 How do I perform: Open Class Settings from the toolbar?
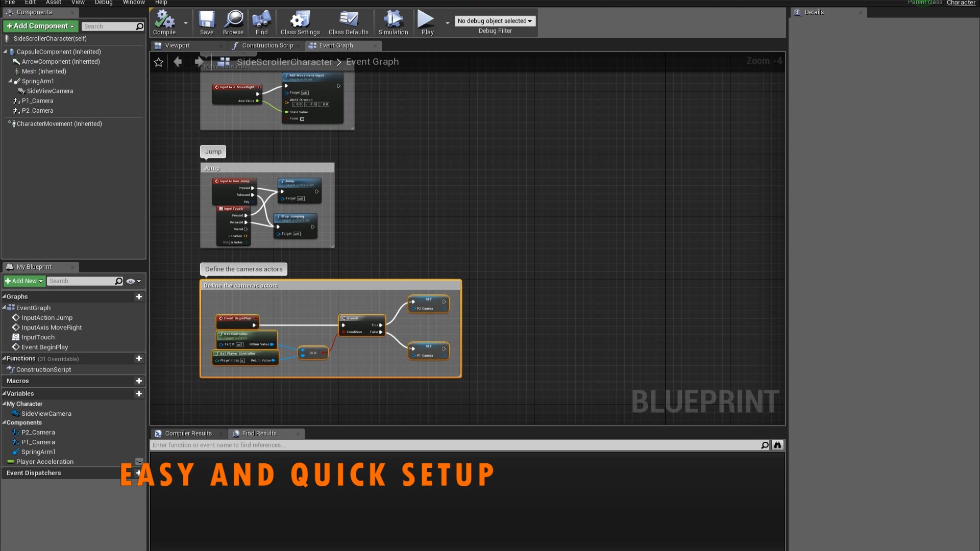300,20
